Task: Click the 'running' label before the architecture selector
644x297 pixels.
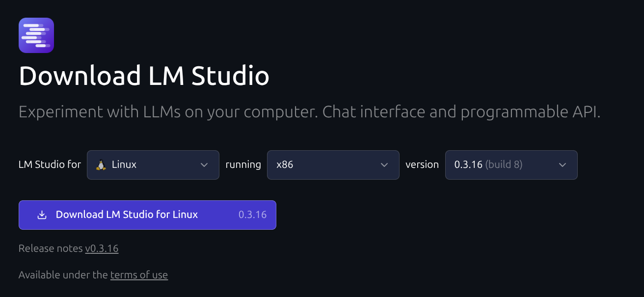Action: point(243,165)
